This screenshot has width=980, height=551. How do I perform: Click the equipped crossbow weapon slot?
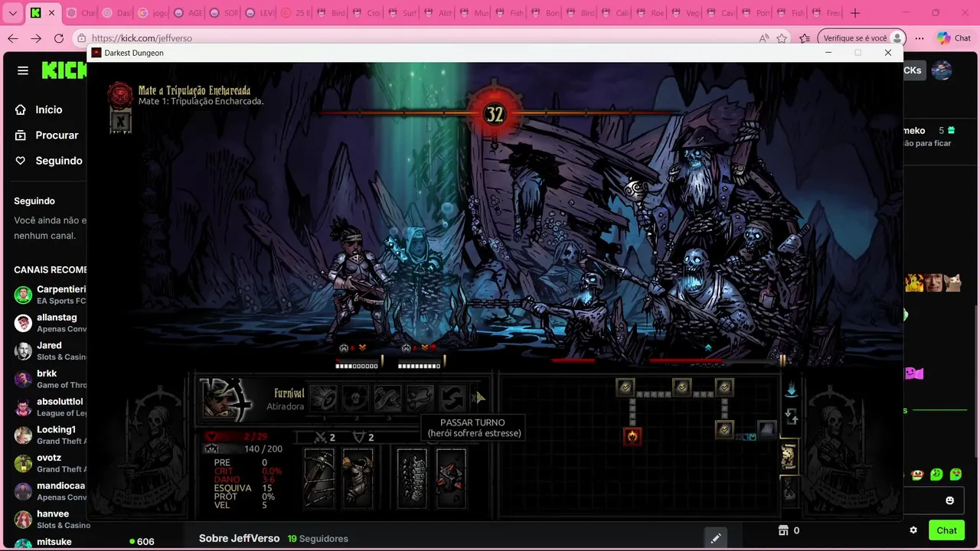coord(319,478)
